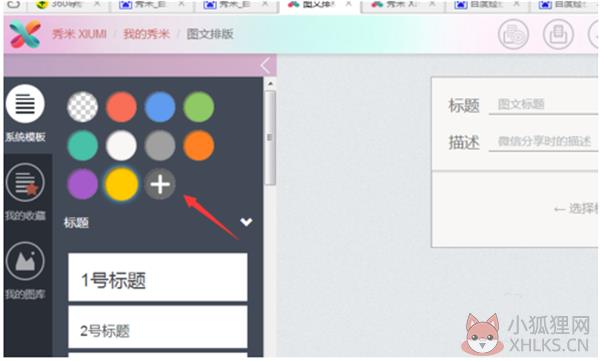Click the 图文排版 breadcrumb text
Screen dimensions: 600x361
210,34
